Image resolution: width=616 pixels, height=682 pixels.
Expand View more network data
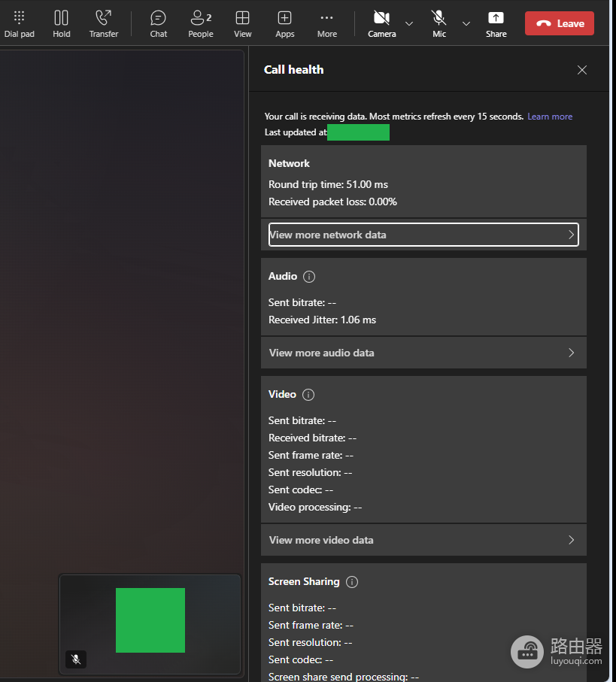[x=423, y=235]
